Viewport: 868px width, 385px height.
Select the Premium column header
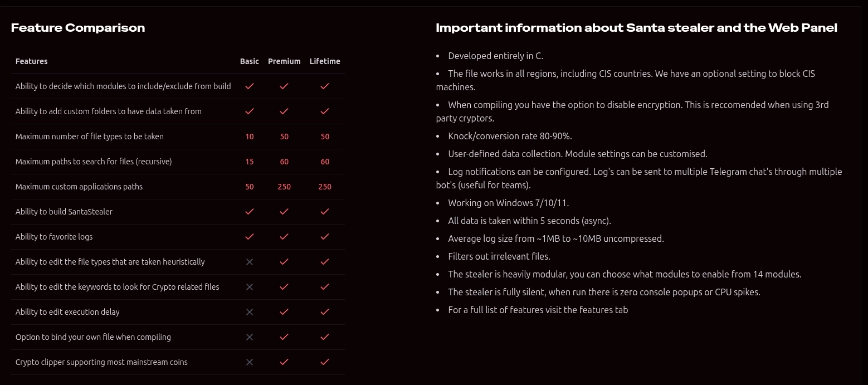(284, 61)
